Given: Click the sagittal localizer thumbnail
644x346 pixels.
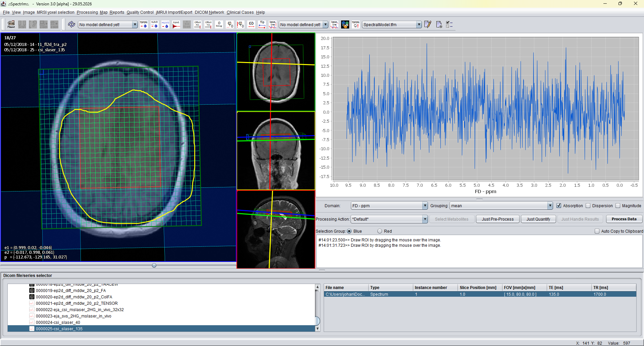Looking at the screenshot, I should coord(276,229).
